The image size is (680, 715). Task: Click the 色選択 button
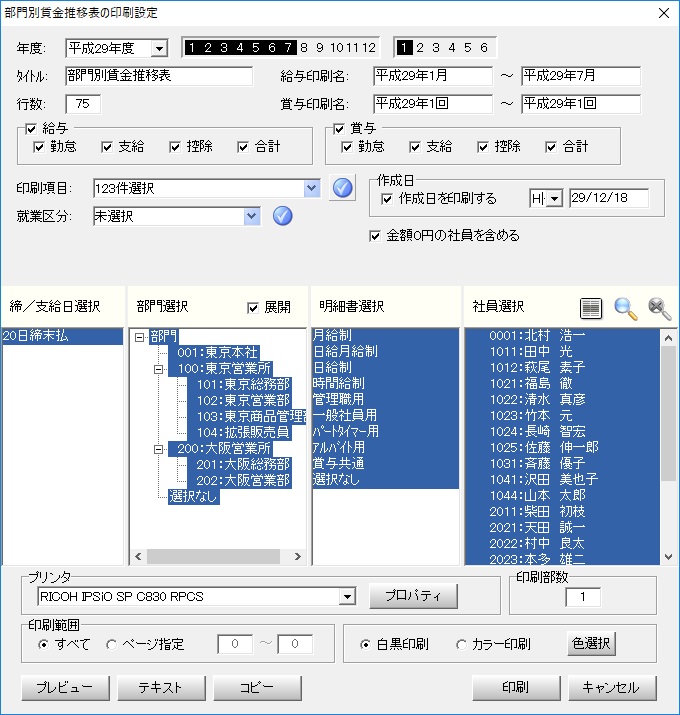pos(591,643)
